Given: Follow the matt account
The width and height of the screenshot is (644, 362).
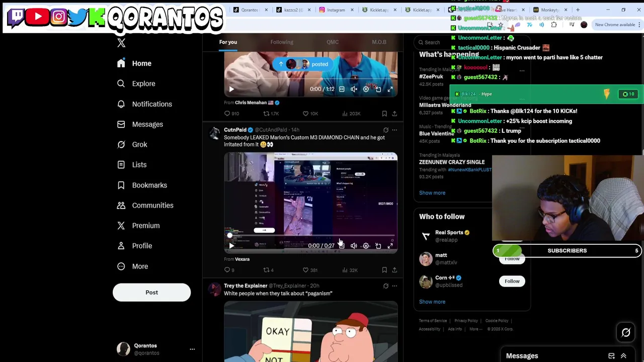Looking at the screenshot, I should pos(512,258).
